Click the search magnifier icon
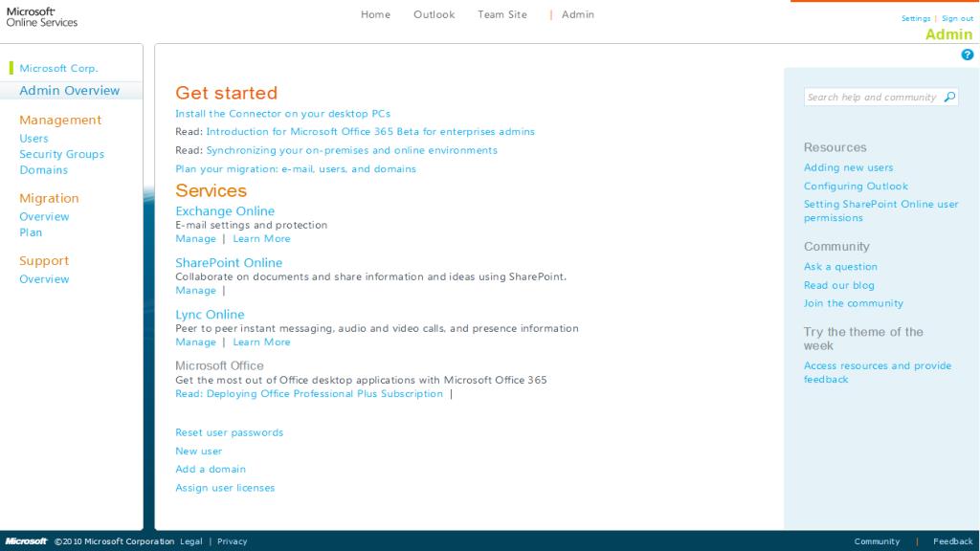The image size is (980, 551). [x=949, y=97]
